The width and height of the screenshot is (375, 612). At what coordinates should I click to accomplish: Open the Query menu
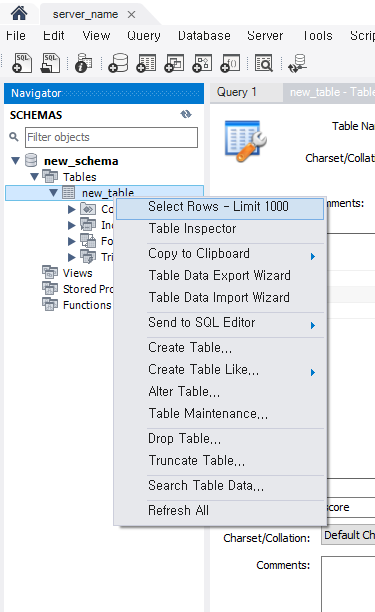click(x=144, y=36)
